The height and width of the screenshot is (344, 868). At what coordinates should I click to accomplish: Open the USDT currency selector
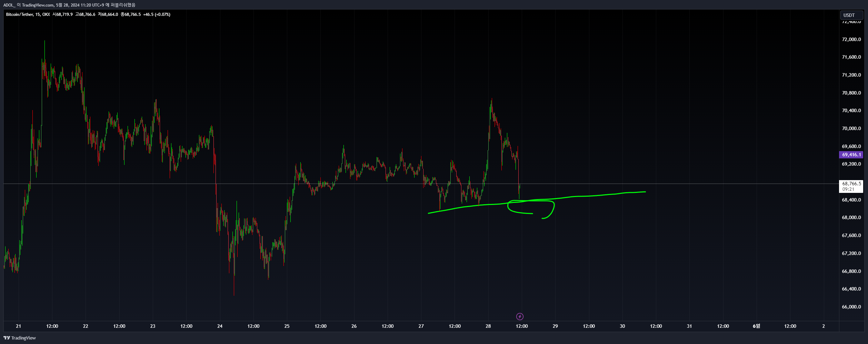[851, 15]
